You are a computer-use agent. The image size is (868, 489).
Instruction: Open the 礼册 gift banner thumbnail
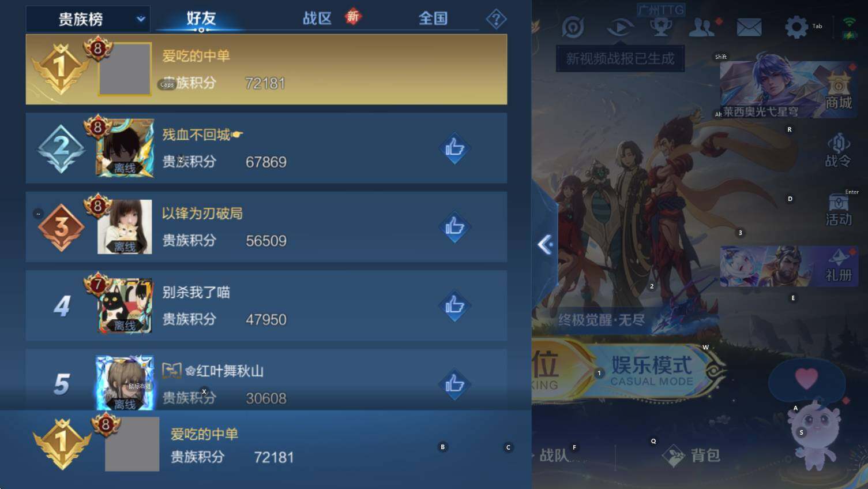(789, 267)
